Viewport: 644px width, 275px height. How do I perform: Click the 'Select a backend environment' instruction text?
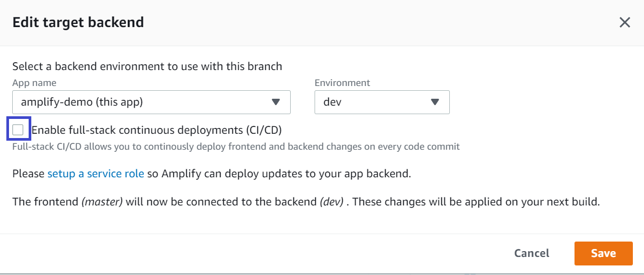(x=147, y=66)
